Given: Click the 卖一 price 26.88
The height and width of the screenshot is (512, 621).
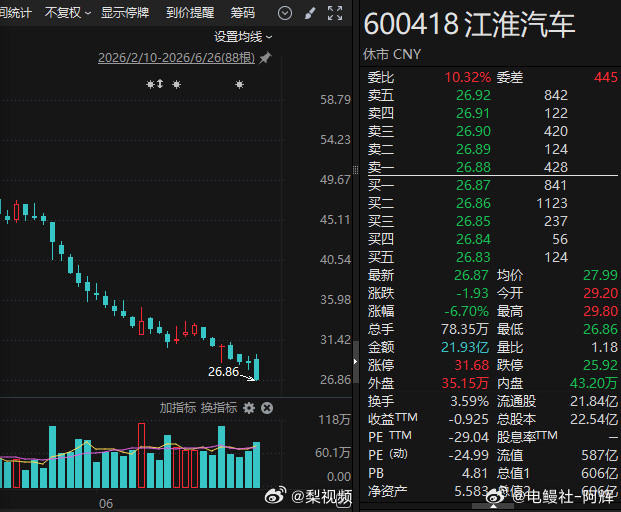Looking at the screenshot, I should [473, 167].
